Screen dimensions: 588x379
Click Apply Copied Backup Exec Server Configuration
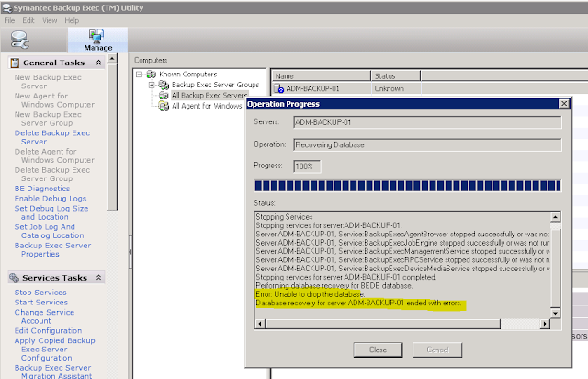[55, 349]
